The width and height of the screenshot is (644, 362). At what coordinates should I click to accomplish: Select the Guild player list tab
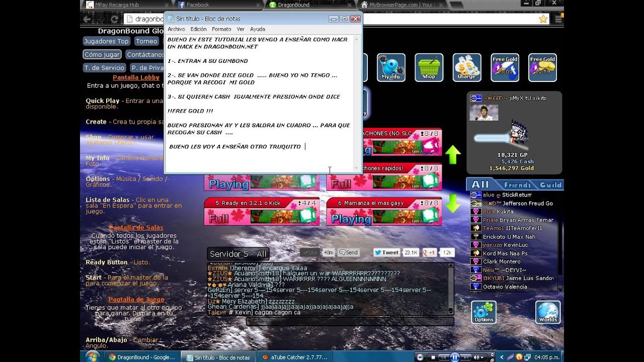(x=550, y=185)
